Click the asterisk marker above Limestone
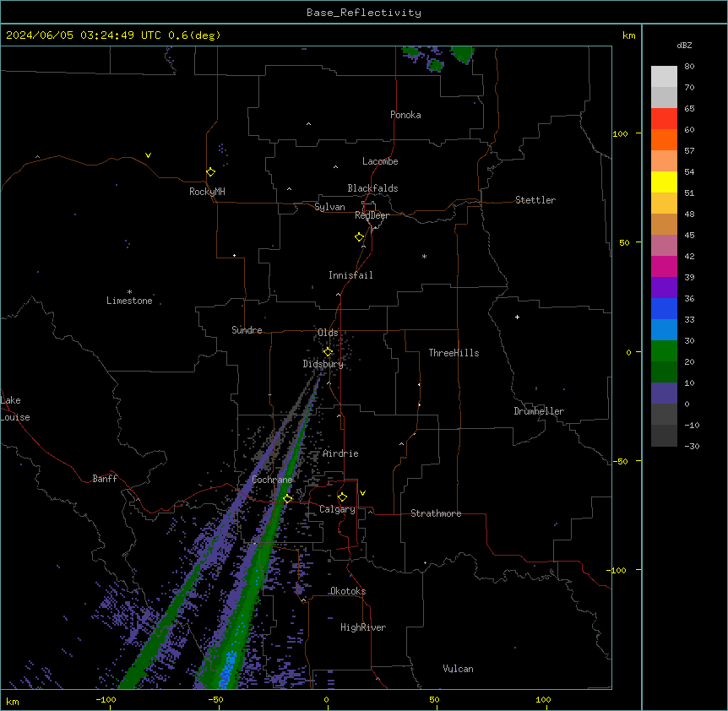The image size is (728, 711). 129,292
